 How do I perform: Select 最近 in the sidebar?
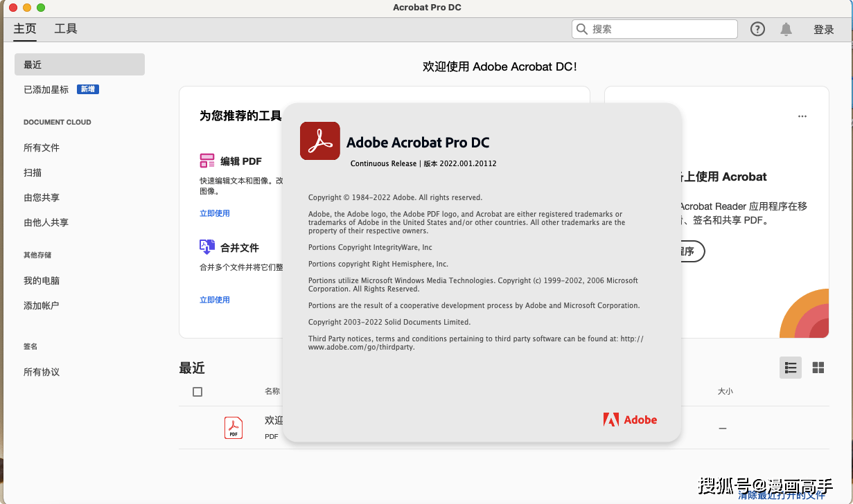(80, 64)
